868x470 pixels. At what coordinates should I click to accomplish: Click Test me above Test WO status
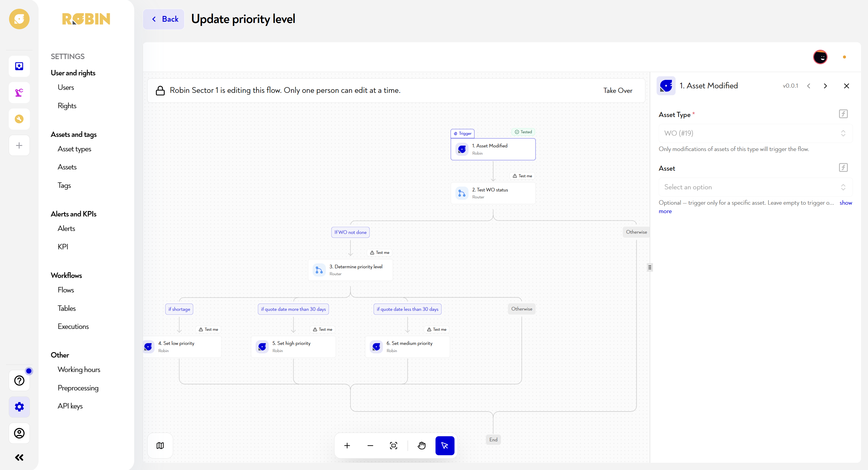coord(522,176)
